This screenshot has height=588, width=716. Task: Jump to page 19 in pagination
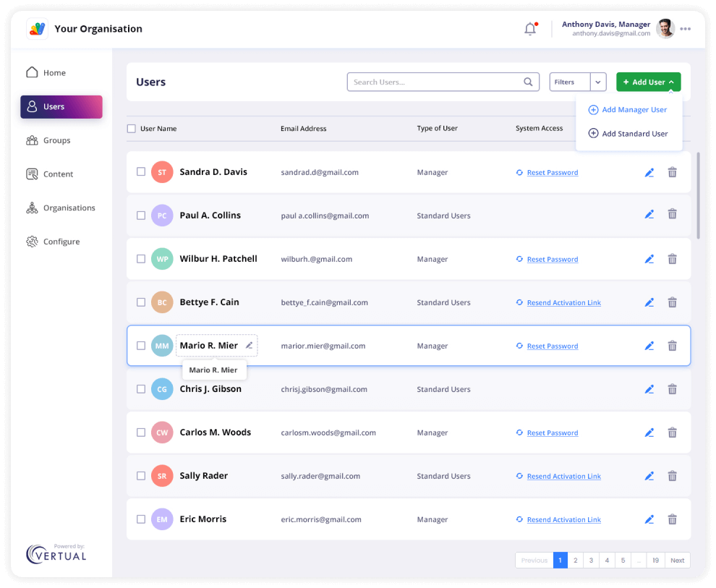(656, 560)
